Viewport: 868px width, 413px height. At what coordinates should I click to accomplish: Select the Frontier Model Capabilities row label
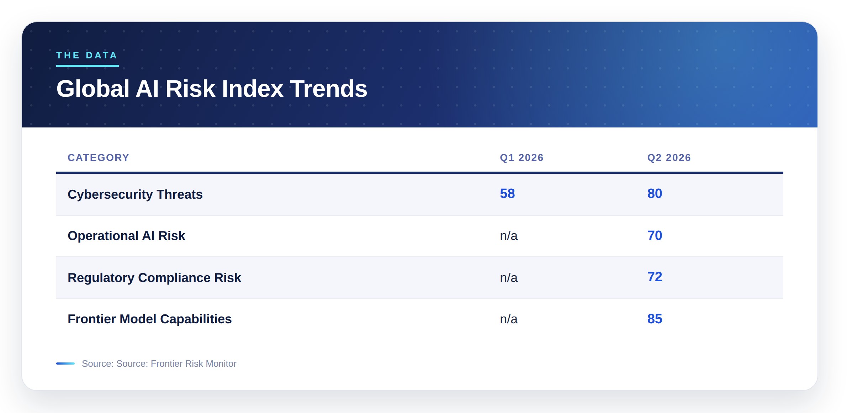(x=150, y=319)
